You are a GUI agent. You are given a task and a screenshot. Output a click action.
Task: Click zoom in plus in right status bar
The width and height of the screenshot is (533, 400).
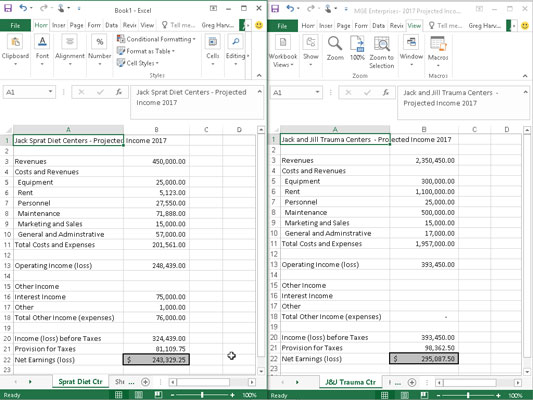[498, 395]
